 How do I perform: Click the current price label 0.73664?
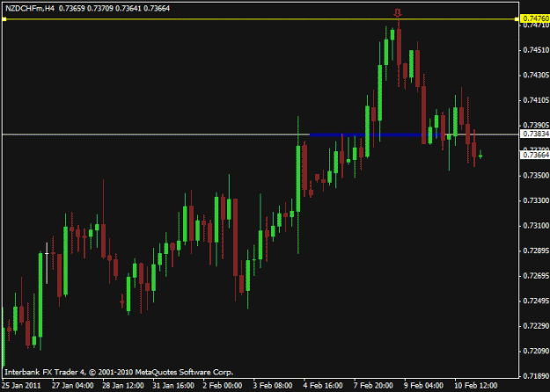(536, 155)
